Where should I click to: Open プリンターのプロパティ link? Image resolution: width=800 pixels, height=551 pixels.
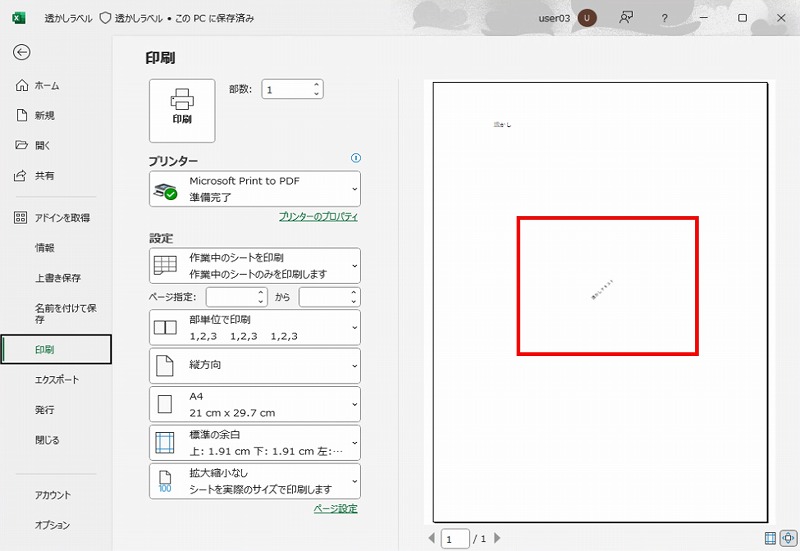coord(318,217)
